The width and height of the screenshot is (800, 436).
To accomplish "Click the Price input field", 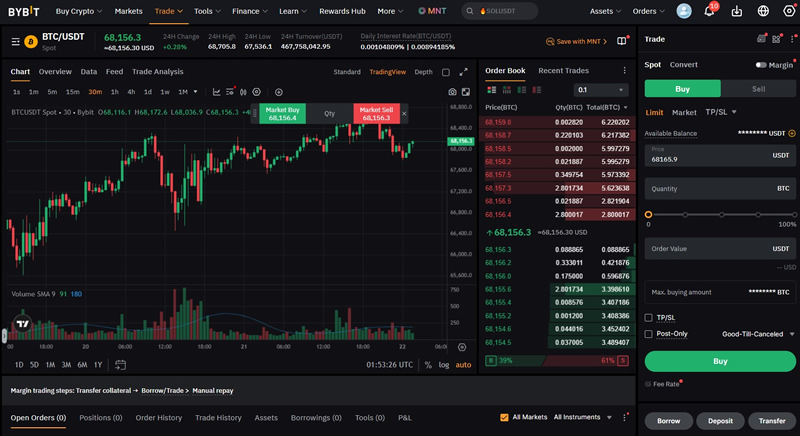I will 720,155.
